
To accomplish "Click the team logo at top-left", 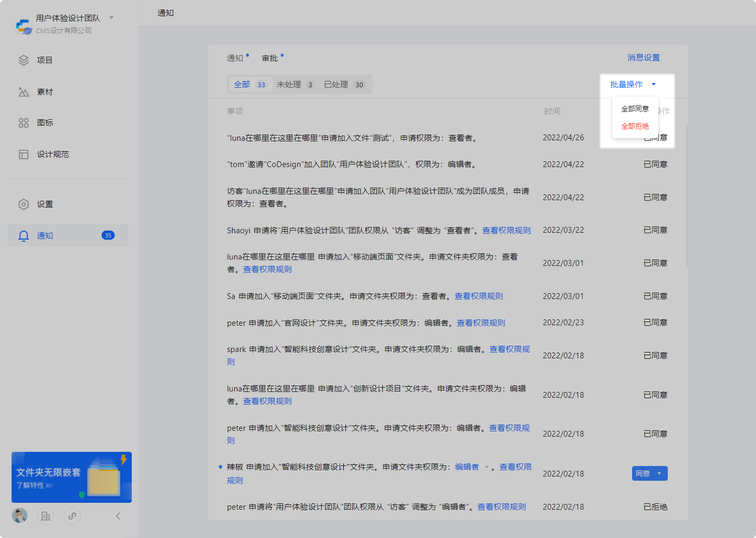I will (x=23, y=25).
